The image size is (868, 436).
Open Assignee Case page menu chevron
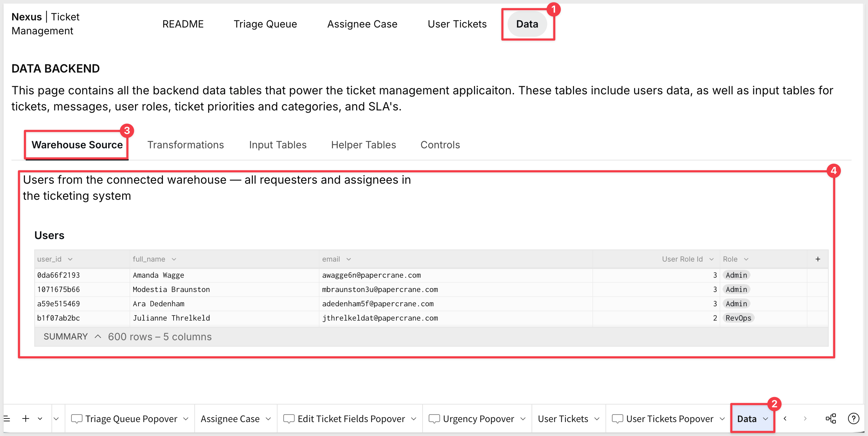click(x=268, y=418)
